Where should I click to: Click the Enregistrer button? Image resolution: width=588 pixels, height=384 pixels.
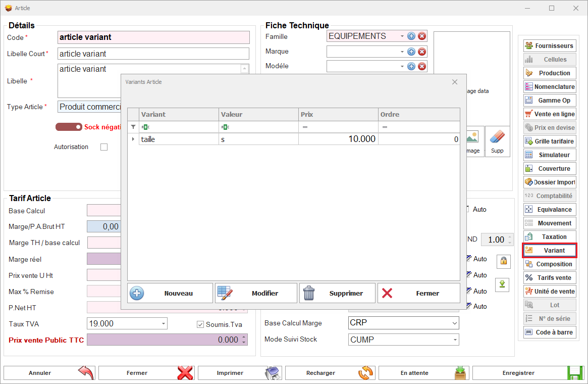527,373
